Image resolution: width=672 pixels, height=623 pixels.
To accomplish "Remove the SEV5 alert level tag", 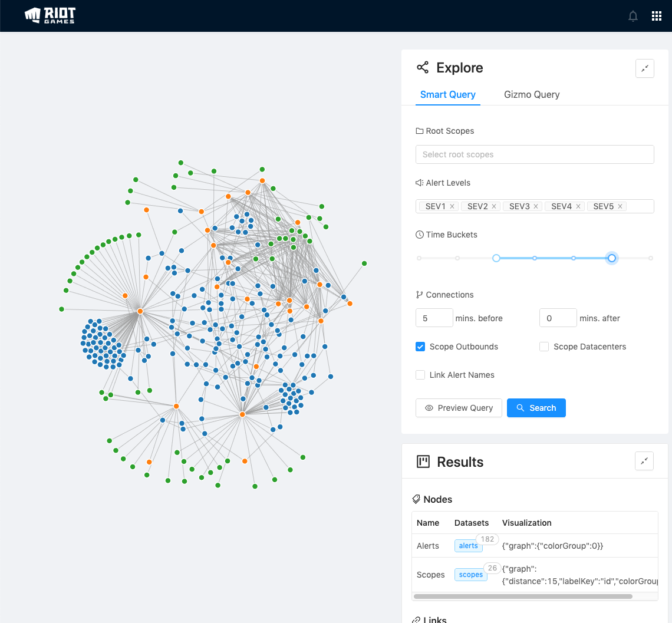I will click(620, 206).
